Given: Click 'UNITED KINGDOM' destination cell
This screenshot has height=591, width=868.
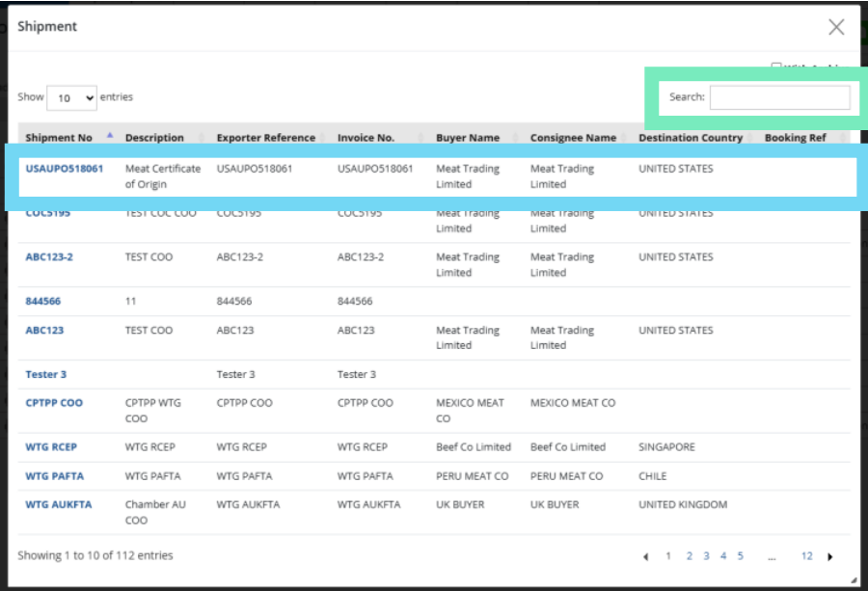Looking at the screenshot, I should (x=683, y=504).
